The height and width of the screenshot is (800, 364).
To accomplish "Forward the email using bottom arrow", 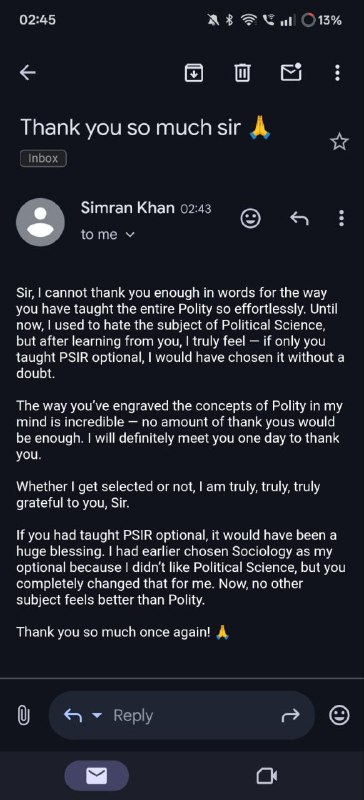I will click(290, 716).
